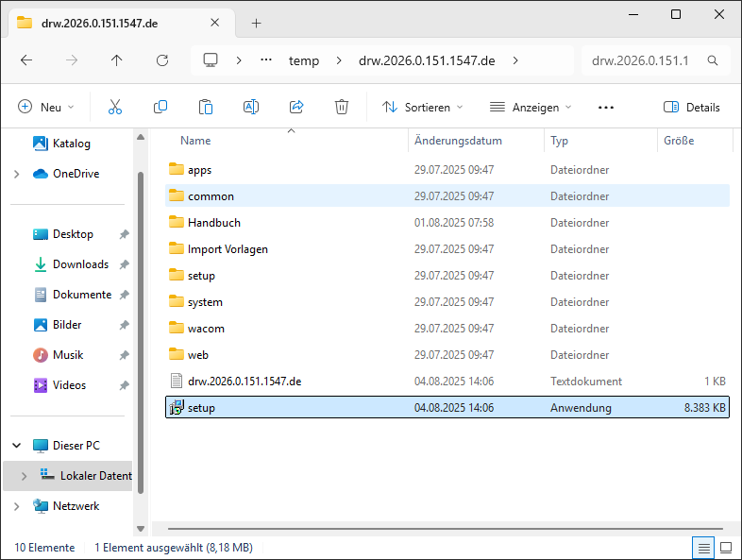The height and width of the screenshot is (560, 742).
Task: Click the Rename icon in toolbar
Action: 251,108
